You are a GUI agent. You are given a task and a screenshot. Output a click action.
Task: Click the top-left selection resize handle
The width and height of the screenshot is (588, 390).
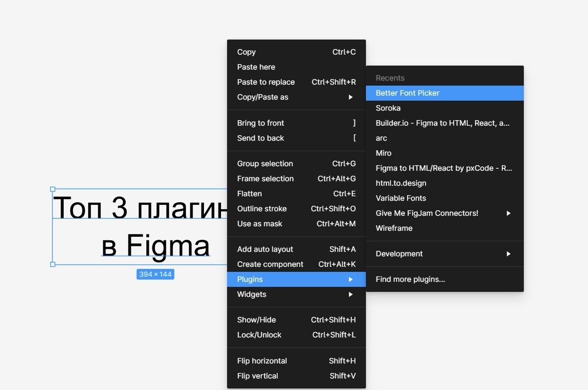click(53, 189)
